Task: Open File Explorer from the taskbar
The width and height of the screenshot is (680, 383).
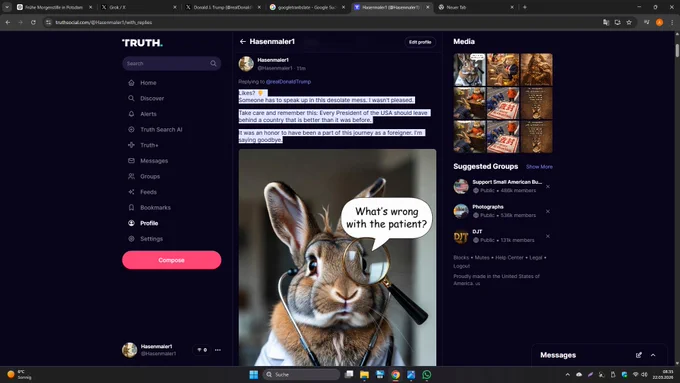Action: tap(364, 374)
